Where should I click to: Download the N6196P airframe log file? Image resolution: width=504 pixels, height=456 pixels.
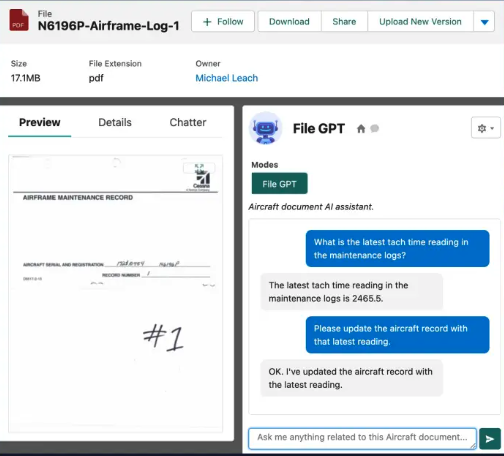pyautogui.click(x=289, y=22)
